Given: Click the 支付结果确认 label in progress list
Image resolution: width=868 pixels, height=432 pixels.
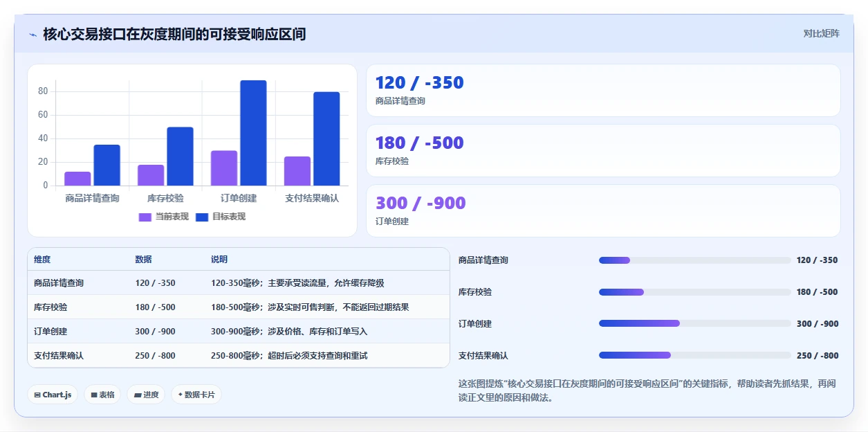Looking at the screenshot, I should [x=483, y=356].
